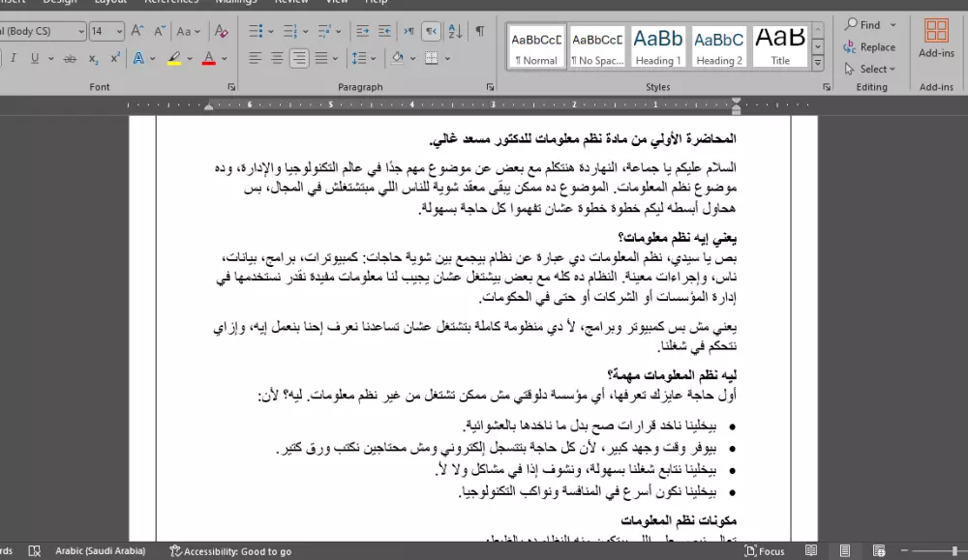Show paragraph formatting marks
The height and width of the screenshot is (560, 968).
[x=478, y=32]
